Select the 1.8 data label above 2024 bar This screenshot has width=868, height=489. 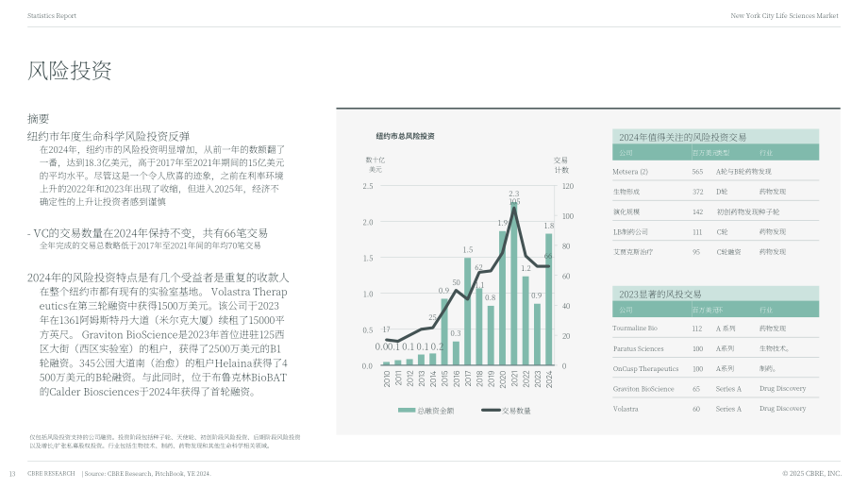[548, 226]
